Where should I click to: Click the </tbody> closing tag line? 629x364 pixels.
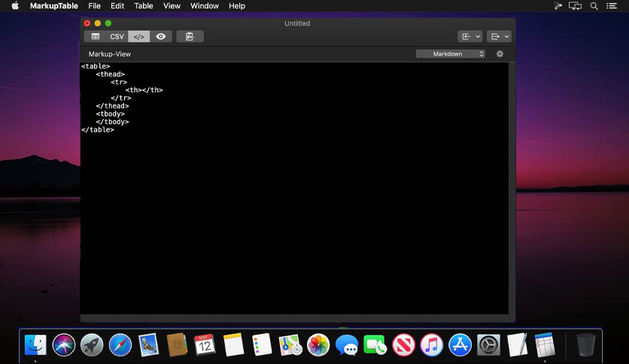[x=112, y=122]
